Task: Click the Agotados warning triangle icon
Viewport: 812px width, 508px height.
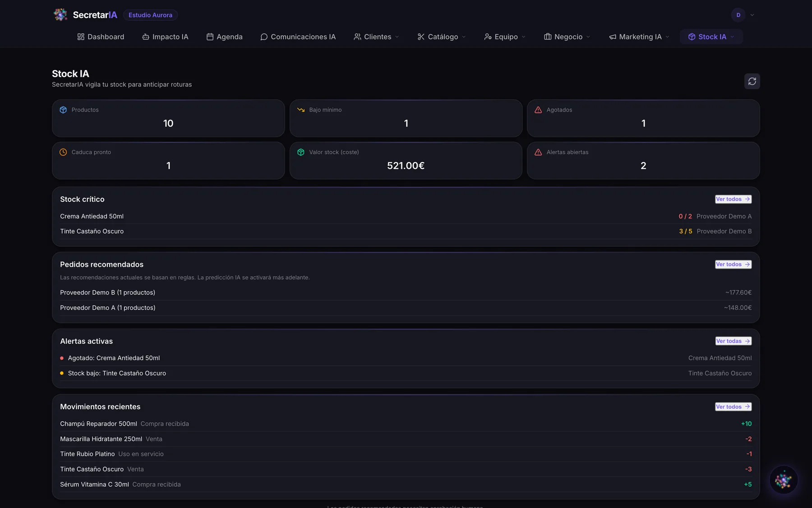Action: point(538,110)
